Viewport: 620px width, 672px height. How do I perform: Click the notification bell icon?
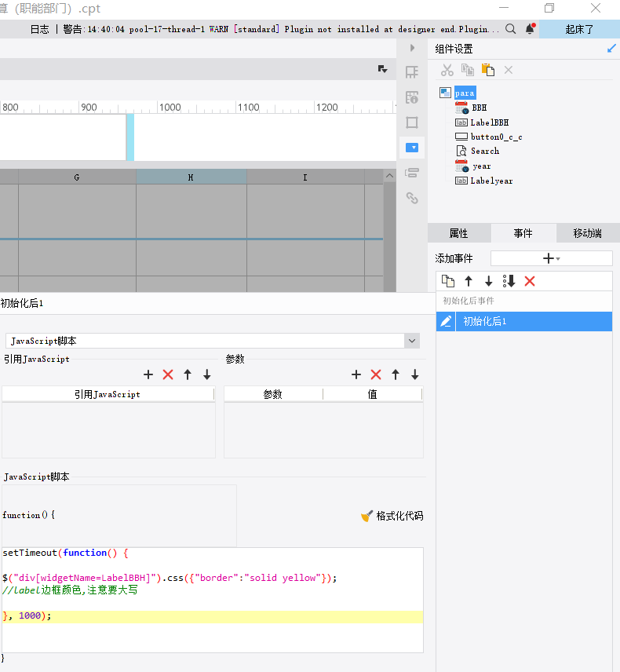tap(530, 29)
